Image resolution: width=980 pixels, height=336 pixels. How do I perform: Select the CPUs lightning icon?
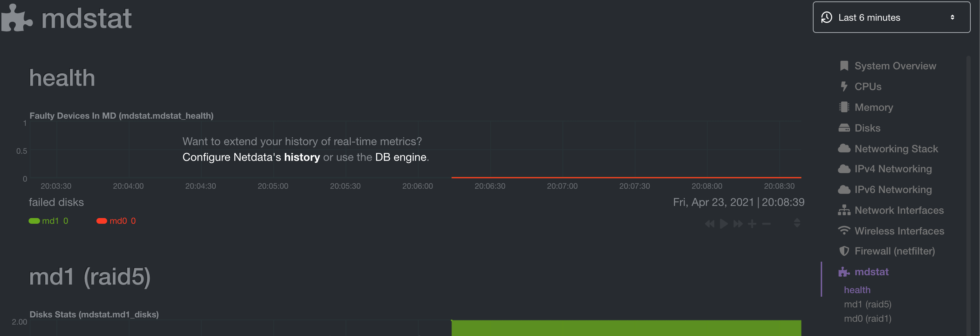[x=845, y=87]
